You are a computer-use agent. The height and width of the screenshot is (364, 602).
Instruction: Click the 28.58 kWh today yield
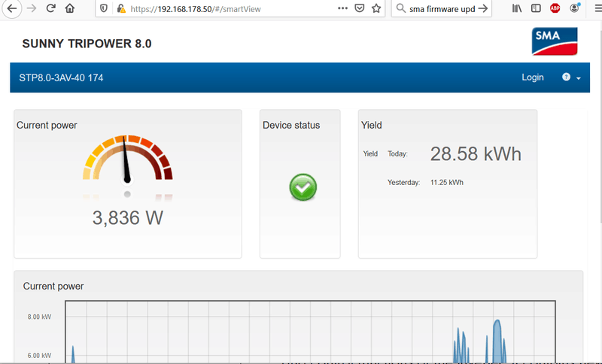(x=476, y=154)
